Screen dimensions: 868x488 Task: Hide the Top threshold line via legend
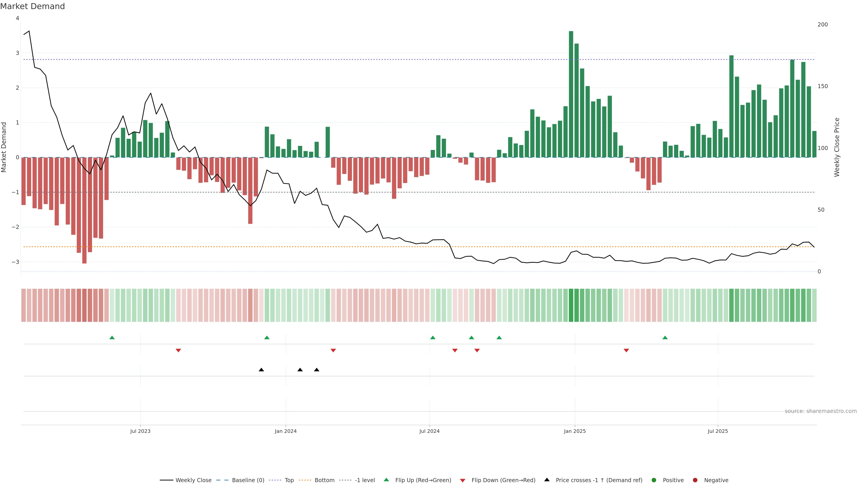[x=289, y=480]
